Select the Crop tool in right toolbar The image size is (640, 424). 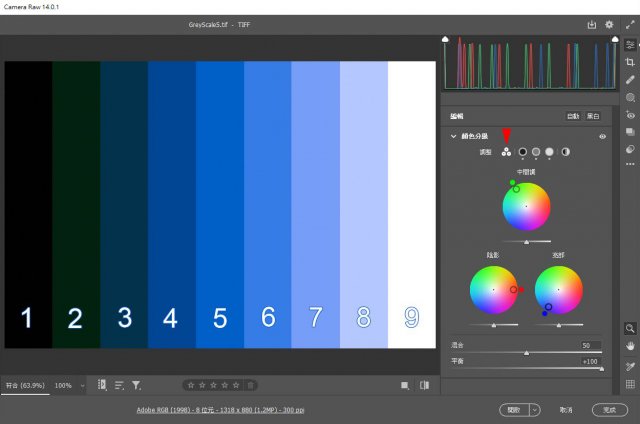coord(630,62)
